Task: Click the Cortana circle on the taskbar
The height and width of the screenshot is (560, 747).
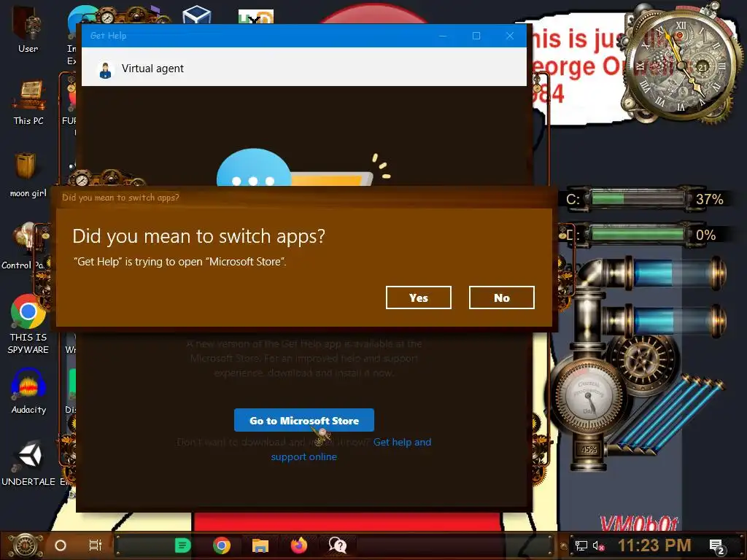Action: coord(61,545)
